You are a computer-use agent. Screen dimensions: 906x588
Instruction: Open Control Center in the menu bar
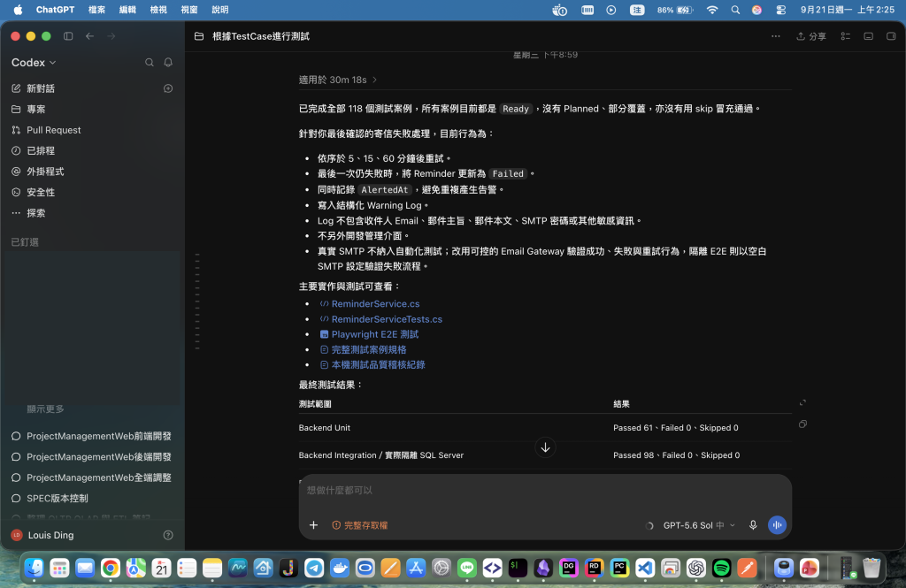(780, 10)
